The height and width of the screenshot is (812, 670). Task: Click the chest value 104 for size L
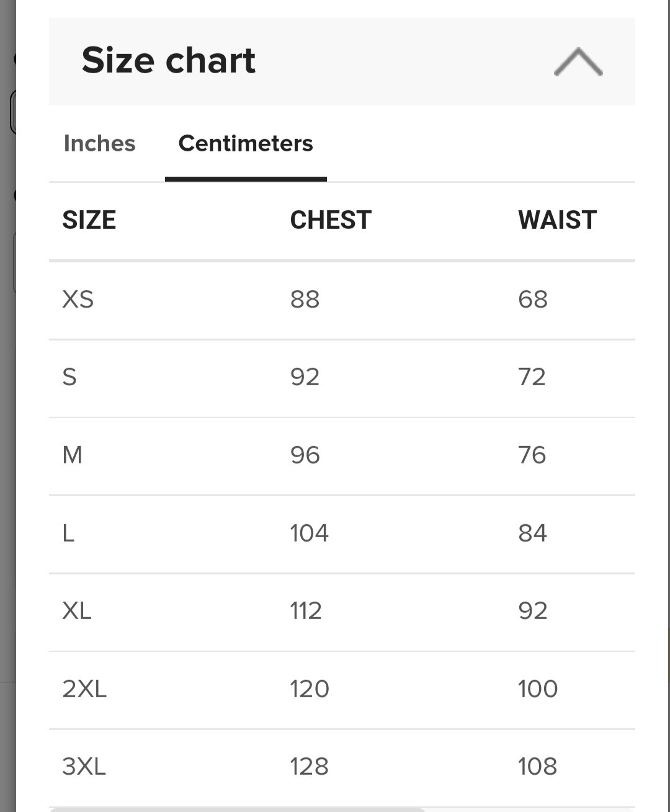pyautogui.click(x=309, y=533)
